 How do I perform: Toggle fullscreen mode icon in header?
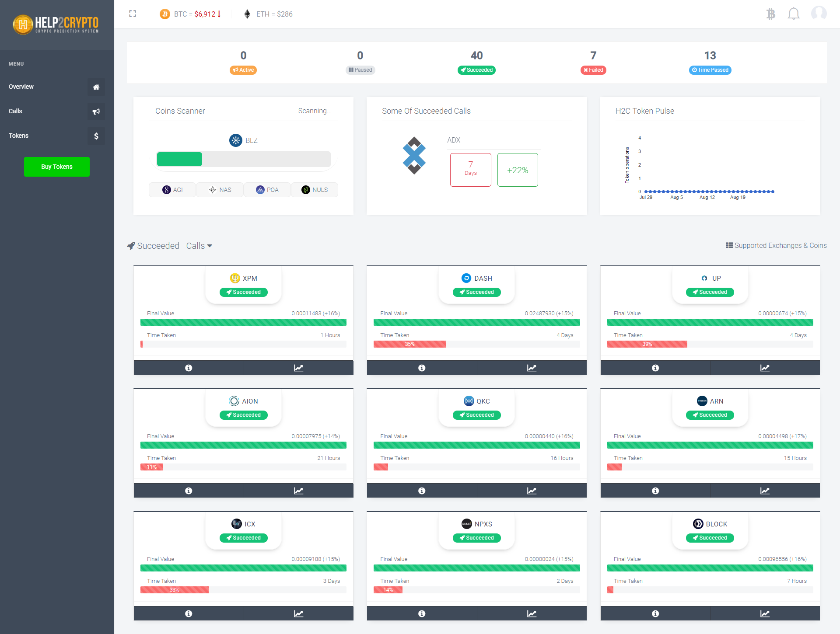pos(133,14)
